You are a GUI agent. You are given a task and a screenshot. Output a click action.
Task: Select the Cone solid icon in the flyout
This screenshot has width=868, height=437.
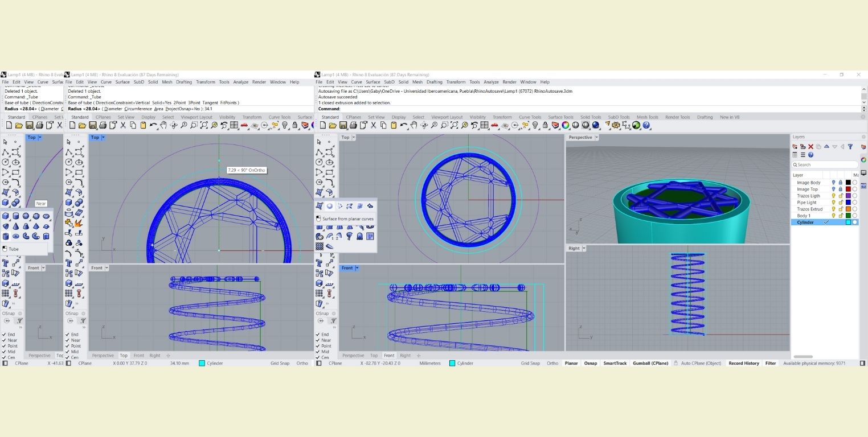pyautogui.click(x=16, y=226)
